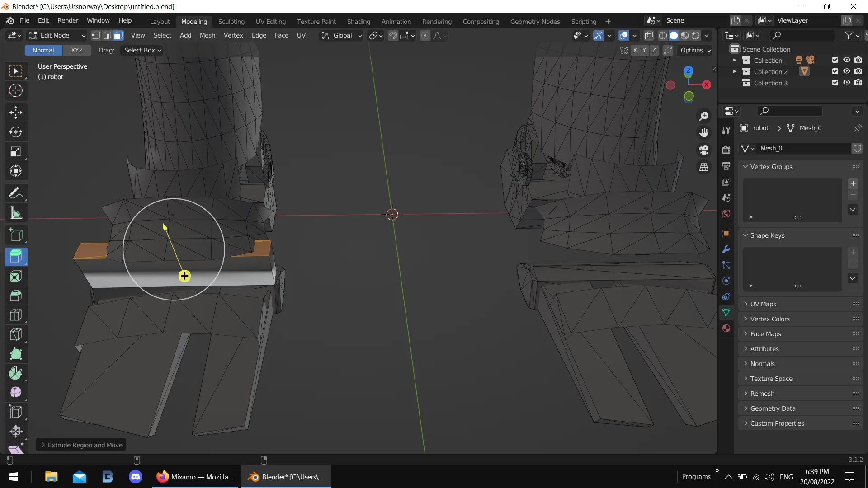Image resolution: width=868 pixels, height=488 pixels.
Task: Hide Collection 3 with eye icon
Action: (x=846, y=83)
